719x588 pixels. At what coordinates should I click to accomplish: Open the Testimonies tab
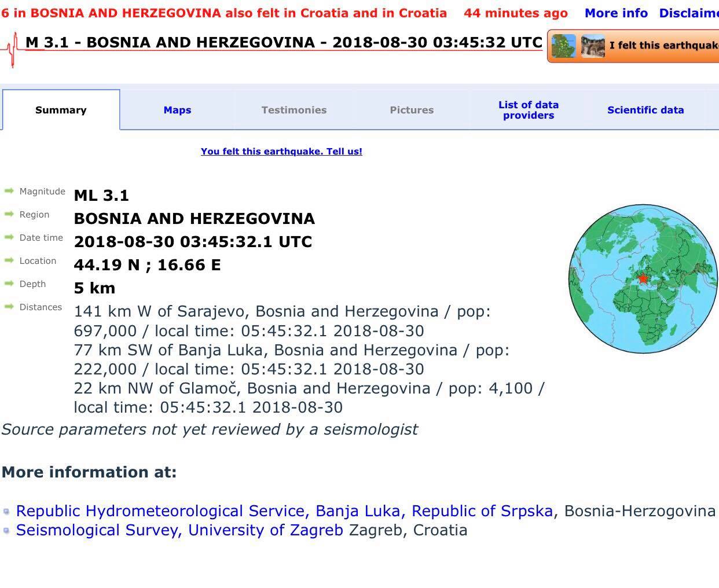294,110
